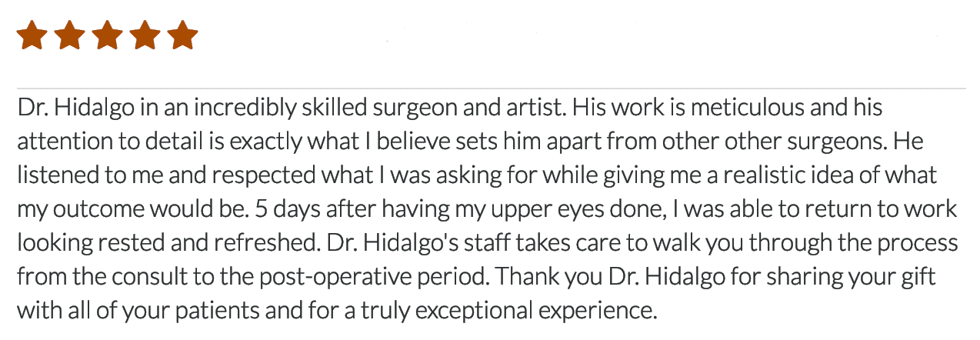Viewport: 980px width, 340px height.
Task: Click the third star in the rating
Action: (x=108, y=35)
